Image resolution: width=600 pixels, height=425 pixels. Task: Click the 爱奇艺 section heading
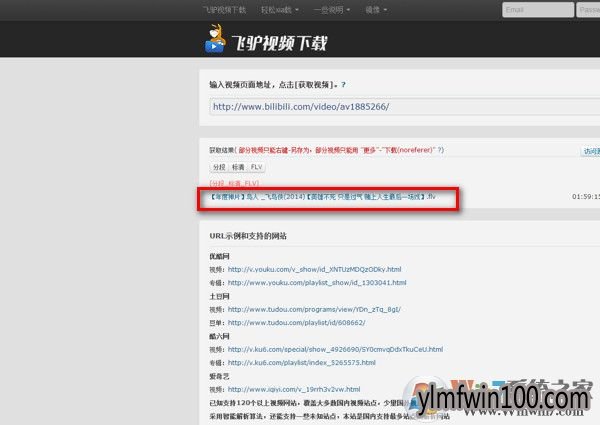coord(219,376)
